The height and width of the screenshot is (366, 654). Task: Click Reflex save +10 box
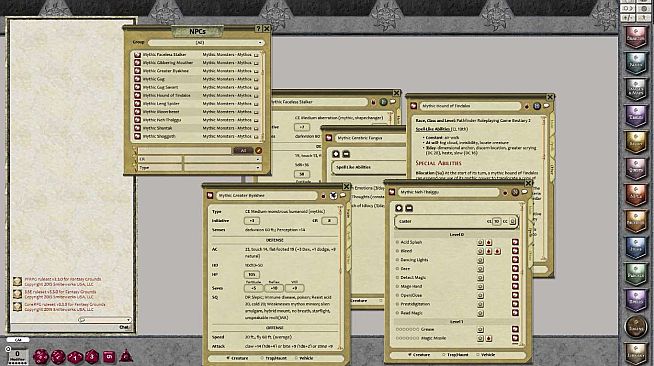(274, 288)
